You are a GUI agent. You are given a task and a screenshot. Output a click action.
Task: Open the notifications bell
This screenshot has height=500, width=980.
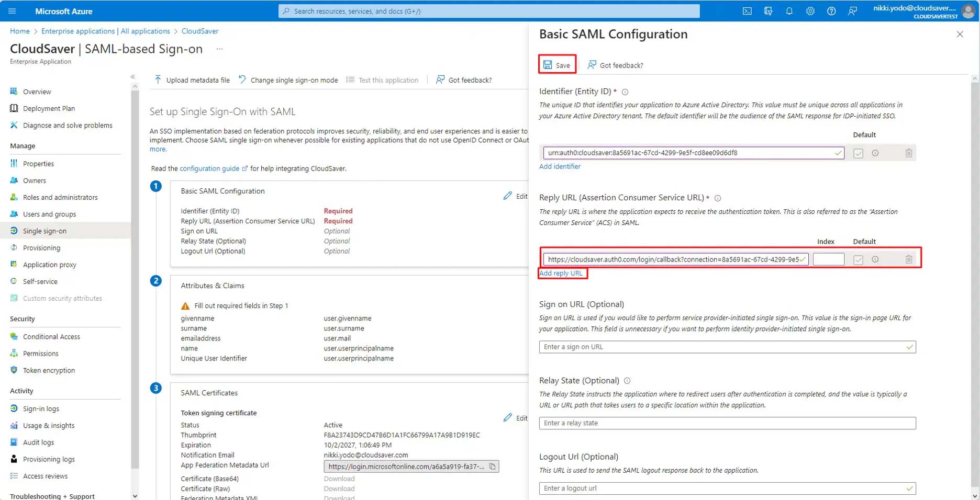pos(789,11)
